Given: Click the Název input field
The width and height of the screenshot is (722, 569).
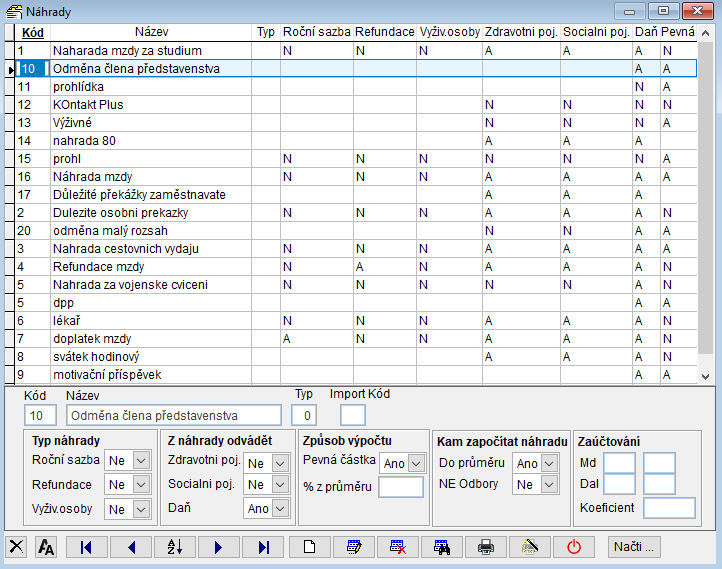Looking at the screenshot, I should click(174, 415).
